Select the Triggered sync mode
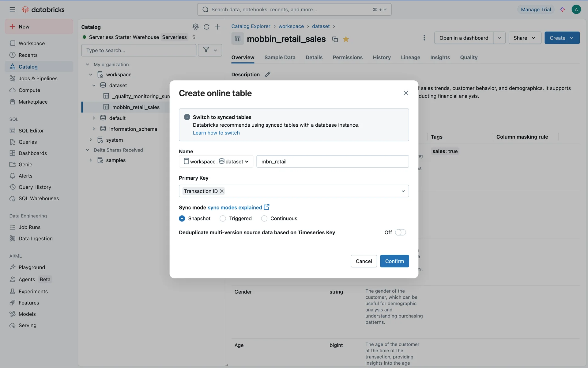The height and width of the screenshot is (368, 588). tap(223, 218)
